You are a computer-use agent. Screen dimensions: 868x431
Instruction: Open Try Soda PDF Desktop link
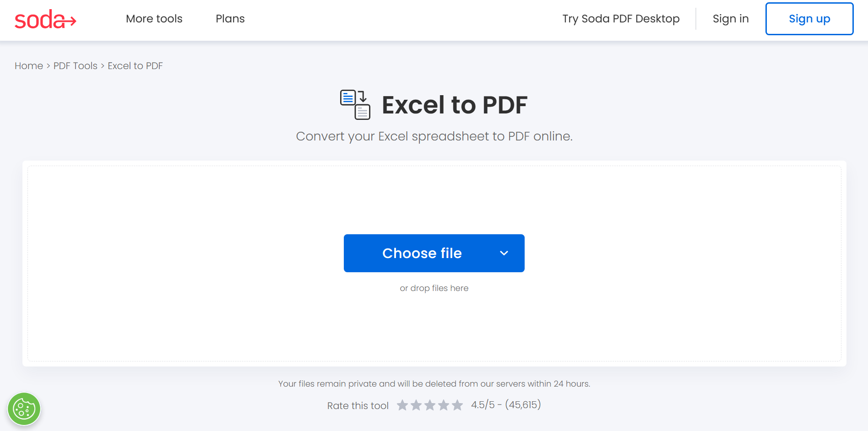click(x=621, y=19)
